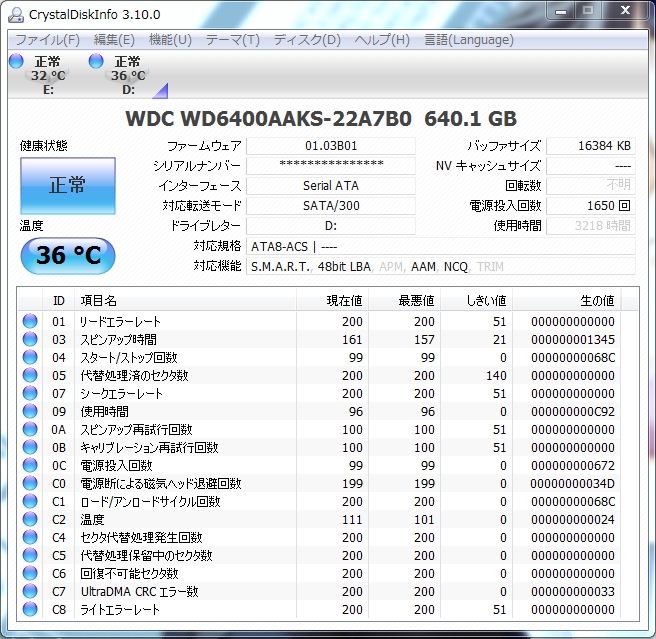Screen dimensions: 656x639
Task: Click status orb for row 04 スタート/ストップ回数
Action: (x=30, y=357)
